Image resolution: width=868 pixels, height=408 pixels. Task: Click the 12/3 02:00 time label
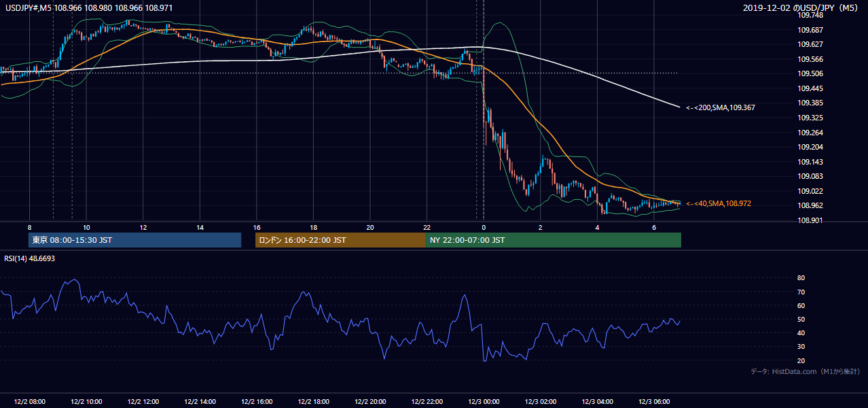[x=540, y=401]
